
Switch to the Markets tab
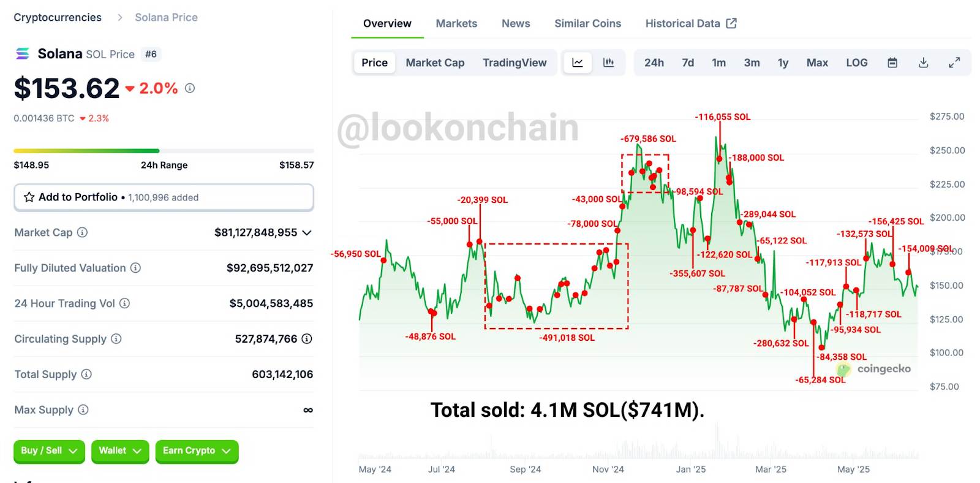click(x=456, y=23)
